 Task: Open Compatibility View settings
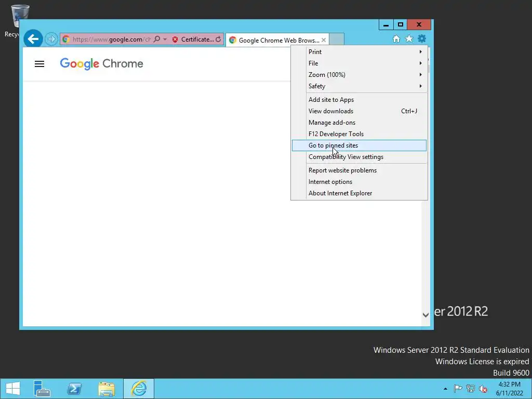click(x=359, y=157)
